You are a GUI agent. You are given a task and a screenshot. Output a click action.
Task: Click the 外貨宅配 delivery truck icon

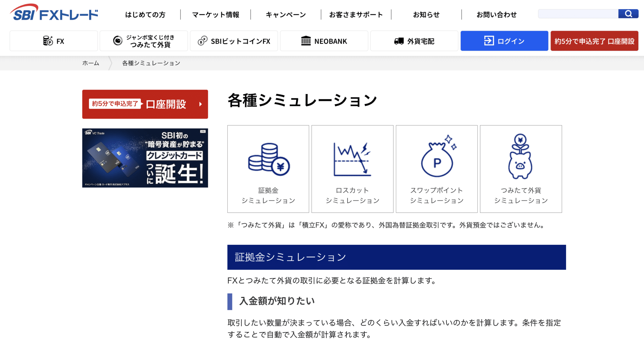coord(399,41)
